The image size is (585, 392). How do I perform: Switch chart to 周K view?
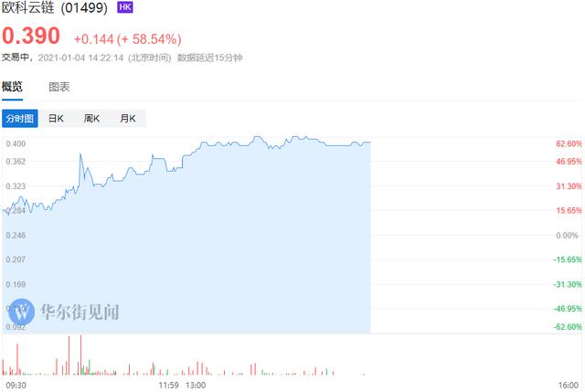(x=91, y=119)
